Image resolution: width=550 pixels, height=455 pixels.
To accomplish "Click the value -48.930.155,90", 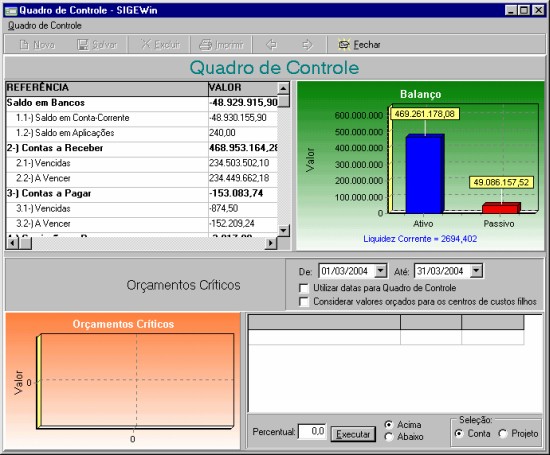I will (238, 118).
